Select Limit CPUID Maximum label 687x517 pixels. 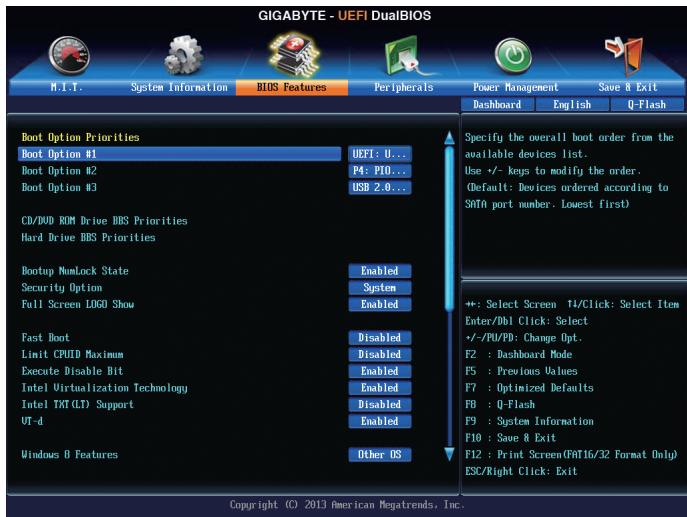click(x=72, y=354)
